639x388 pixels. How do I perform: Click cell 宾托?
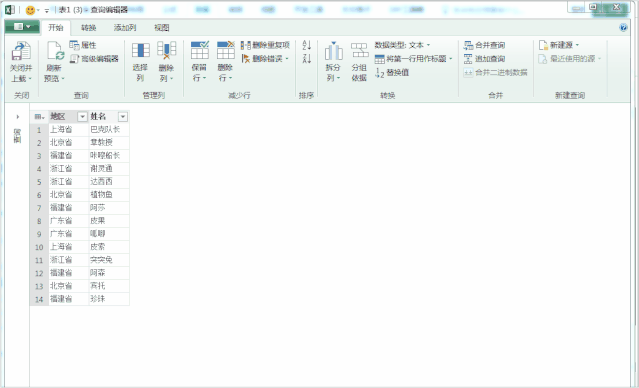click(x=109, y=286)
